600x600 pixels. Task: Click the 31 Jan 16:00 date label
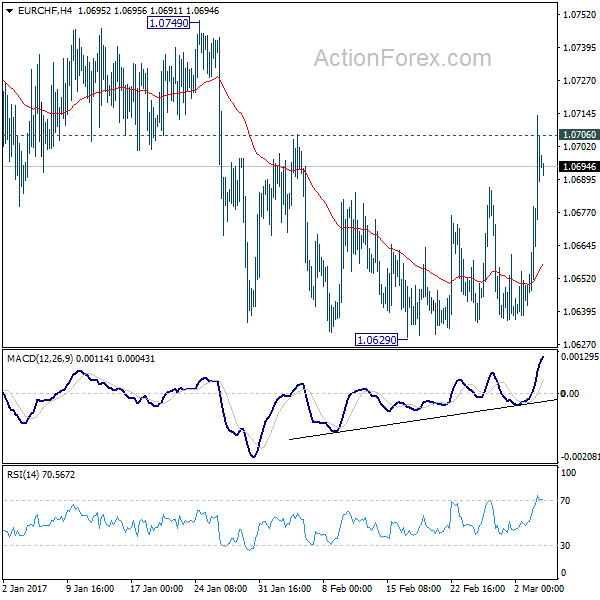pos(284,589)
